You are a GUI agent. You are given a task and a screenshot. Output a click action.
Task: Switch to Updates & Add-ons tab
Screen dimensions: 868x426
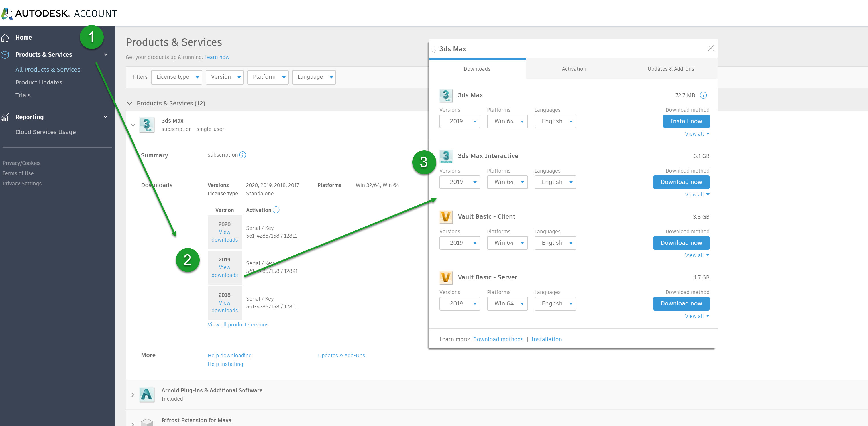pyautogui.click(x=671, y=69)
